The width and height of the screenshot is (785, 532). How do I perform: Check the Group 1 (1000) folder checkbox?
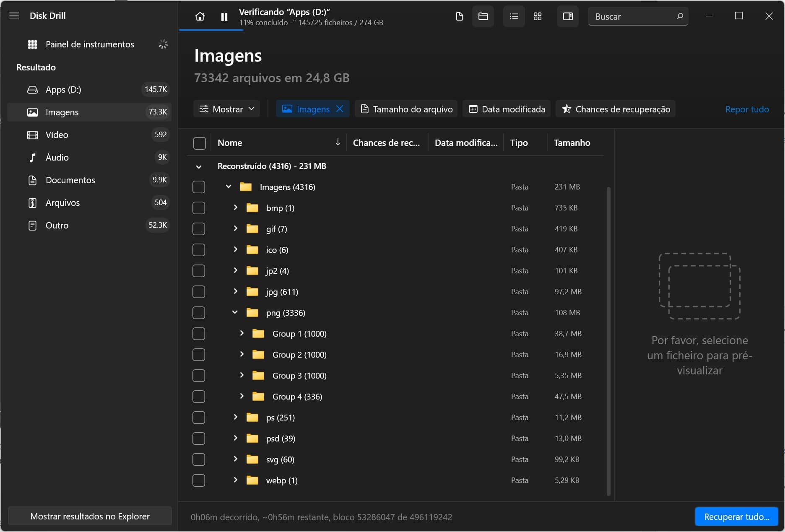[x=199, y=334]
